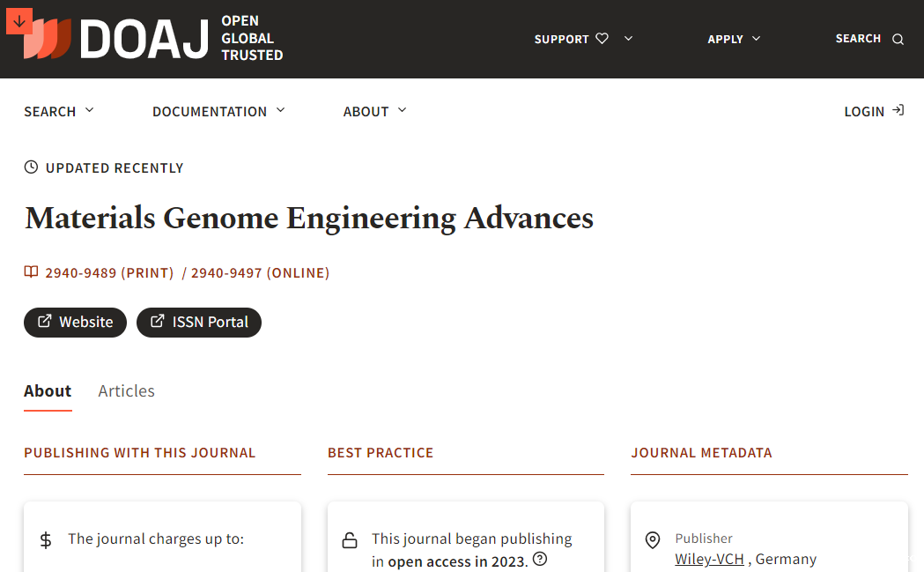Expand the Documentation menu
This screenshot has height=572, width=924.
[218, 111]
